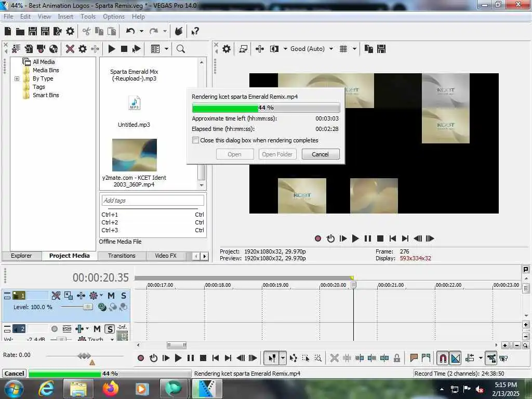Viewport: 532px width, 399px height.
Task: Open the Insert menu
Action: (65, 17)
